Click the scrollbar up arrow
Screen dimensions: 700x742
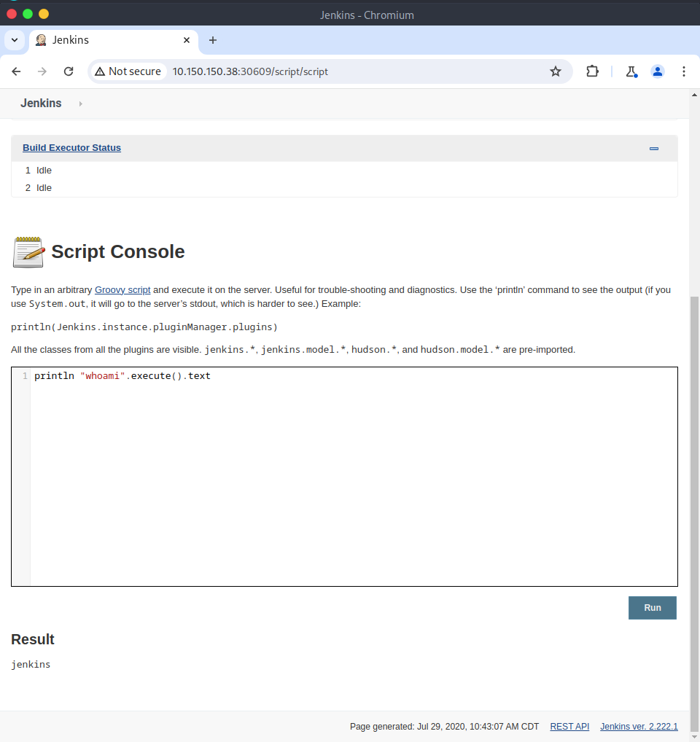pyautogui.click(x=694, y=95)
